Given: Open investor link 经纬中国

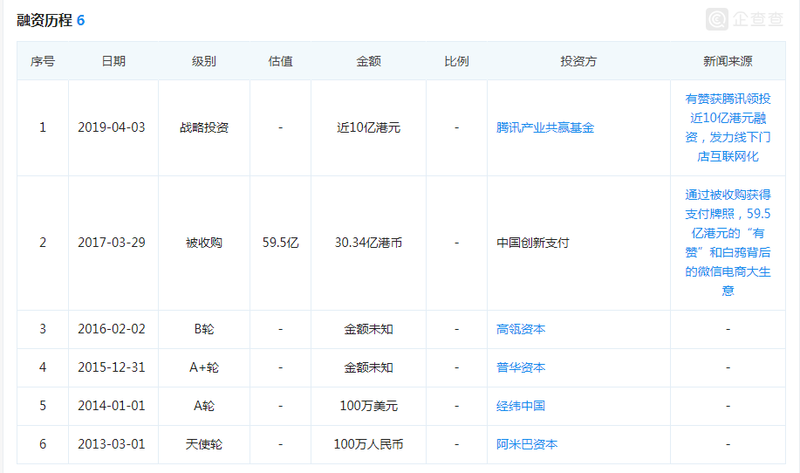Looking at the screenshot, I should [520, 406].
